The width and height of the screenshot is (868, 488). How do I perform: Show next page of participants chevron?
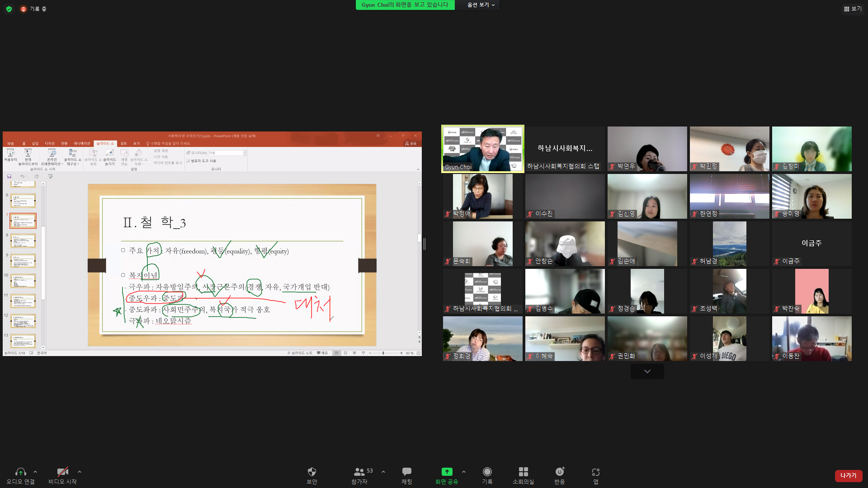pos(647,371)
